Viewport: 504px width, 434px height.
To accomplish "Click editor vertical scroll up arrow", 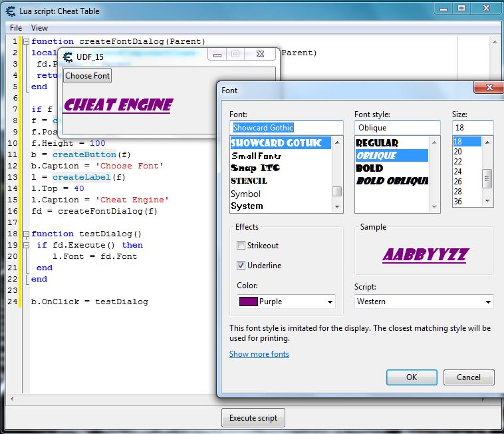I will click(495, 41).
